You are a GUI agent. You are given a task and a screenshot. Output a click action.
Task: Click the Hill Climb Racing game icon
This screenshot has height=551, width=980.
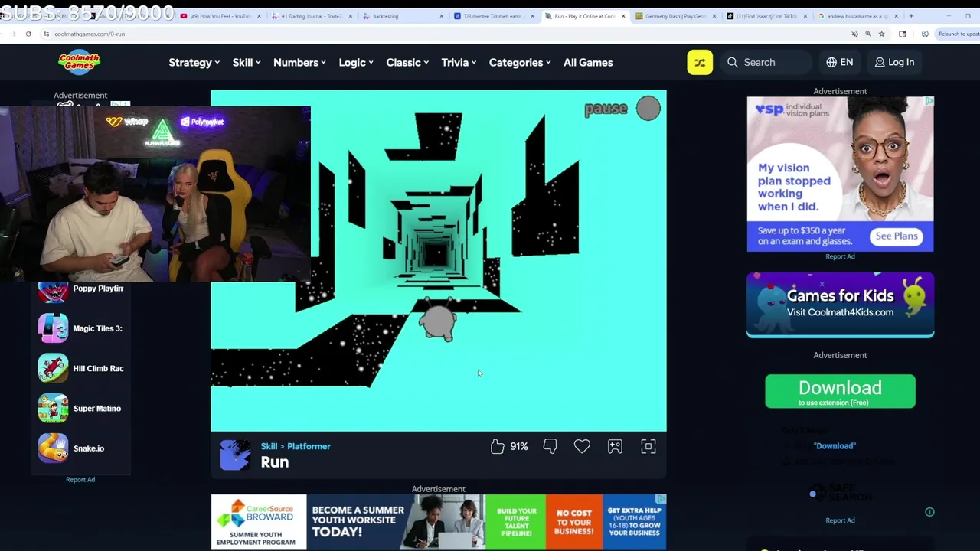(x=53, y=368)
